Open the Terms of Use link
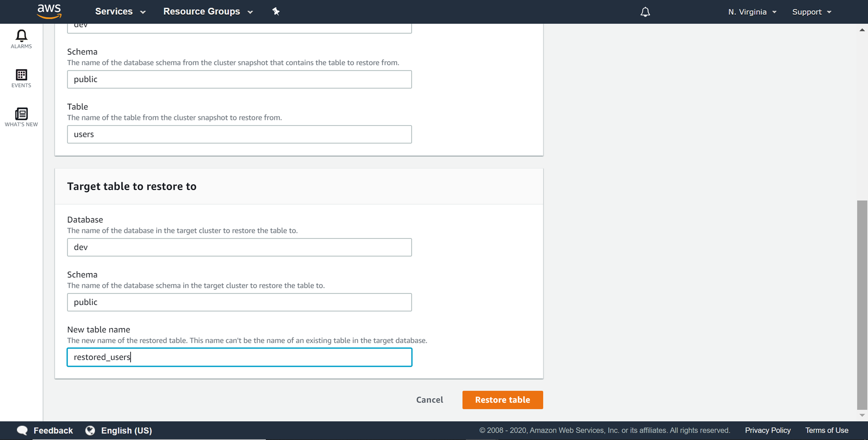Screen dimensions: 868x440 [826, 430]
